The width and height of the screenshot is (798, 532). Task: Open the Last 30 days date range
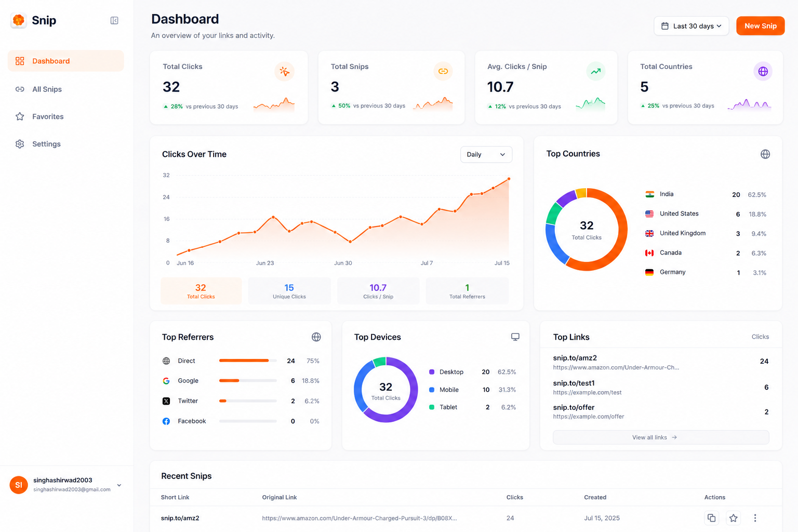(x=691, y=26)
